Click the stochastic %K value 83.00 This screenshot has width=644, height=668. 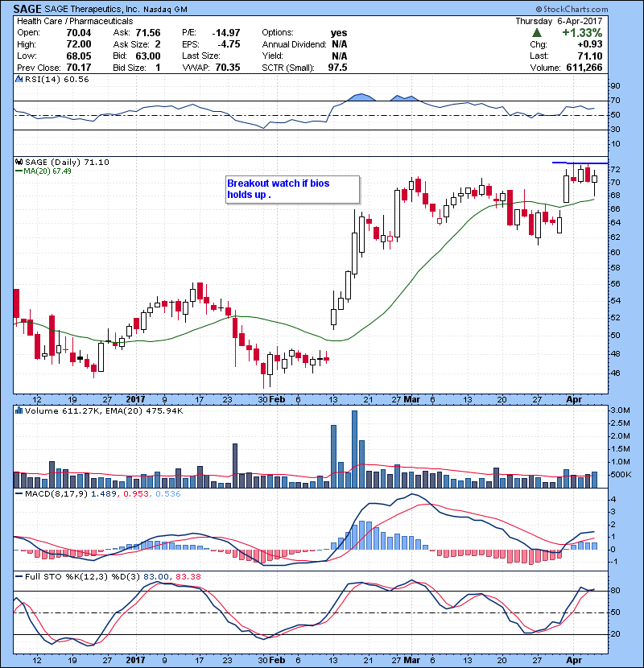[156, 576]
